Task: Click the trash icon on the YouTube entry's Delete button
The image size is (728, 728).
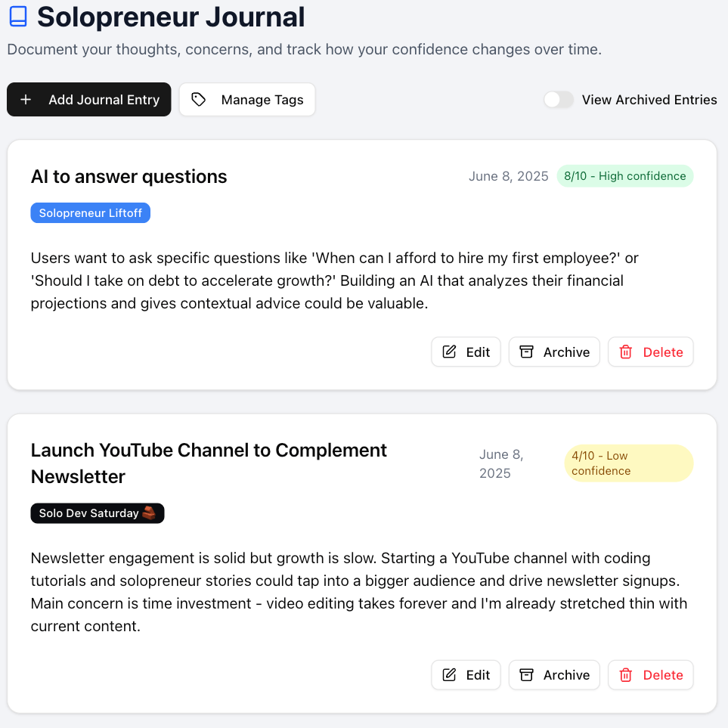Action: click(627, 674)
